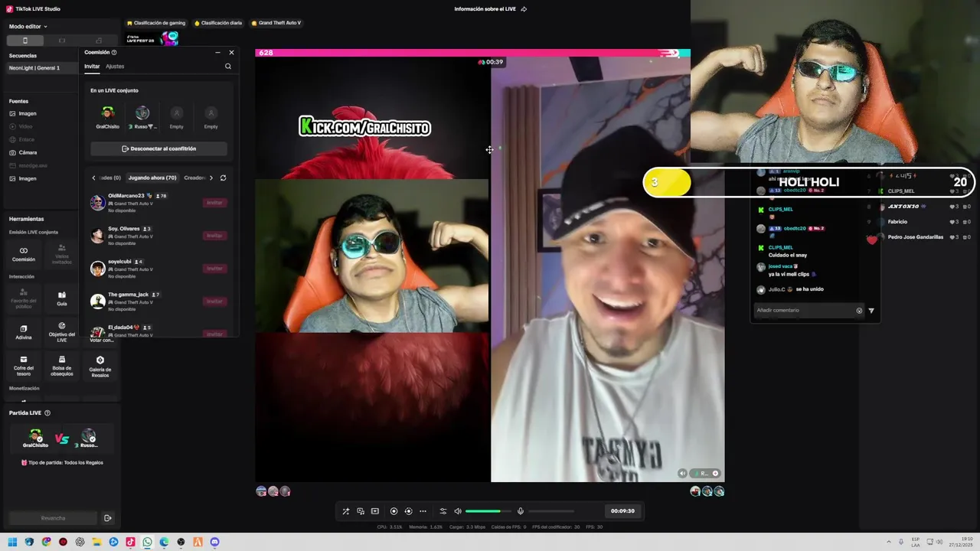Viewport: 980px width, 551px height.
Task: Open the Clasificación de gaming tab
Action: pos(156,23)
